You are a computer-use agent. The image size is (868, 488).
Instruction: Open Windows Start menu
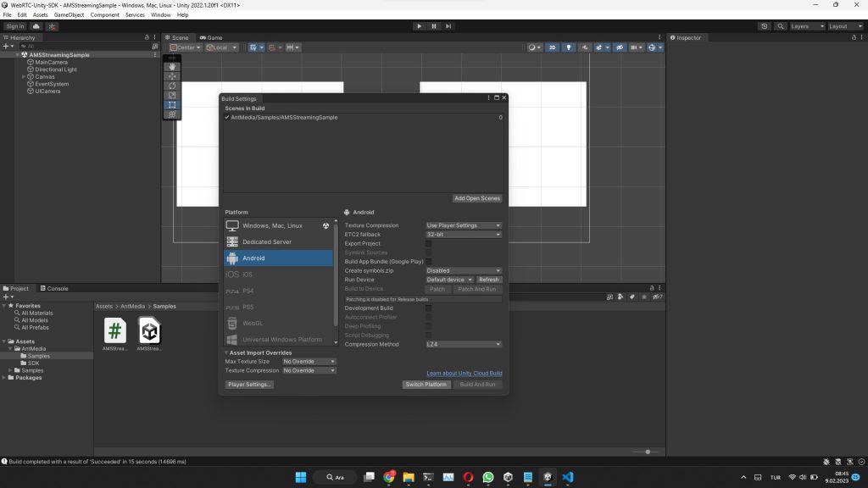[301, 477]
